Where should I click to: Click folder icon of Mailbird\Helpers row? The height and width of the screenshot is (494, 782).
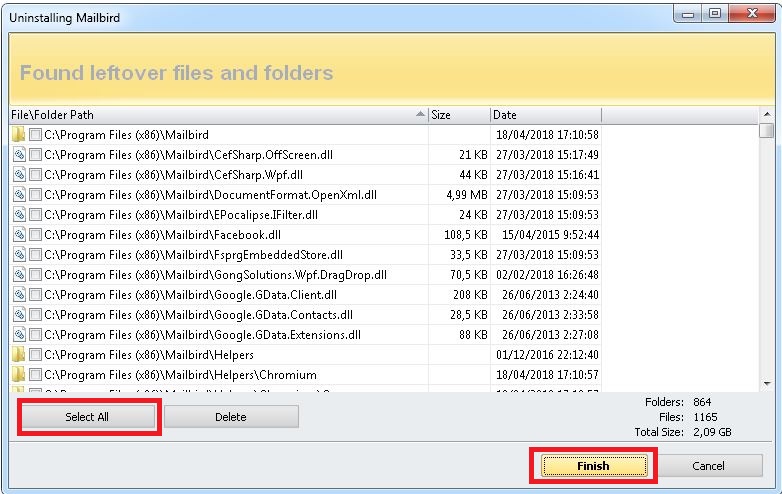pos(18,354)
